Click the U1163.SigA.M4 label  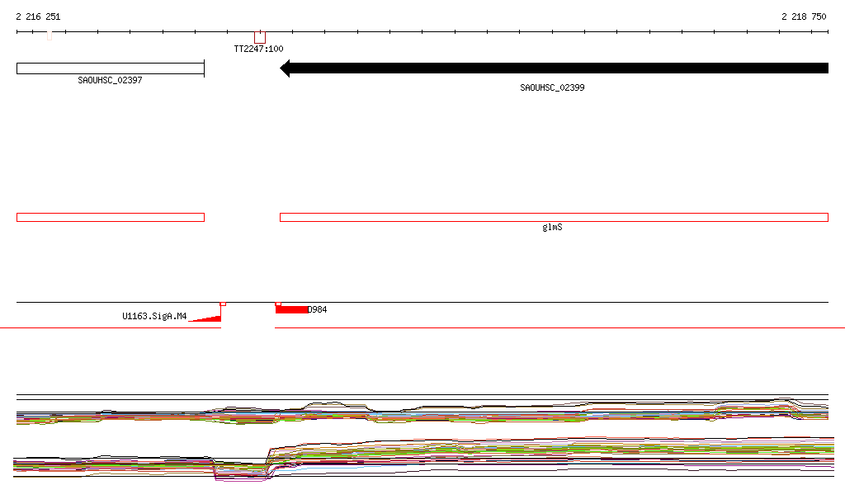tap(154, 316)
